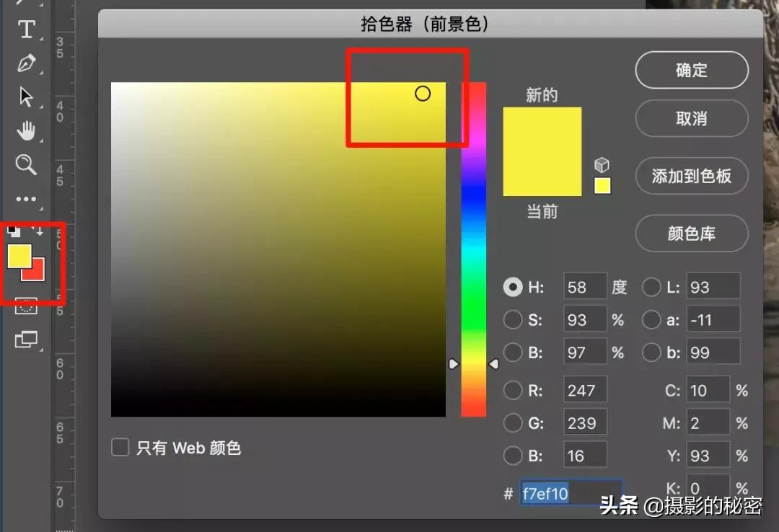This screenshot has width=779, height=532.
Task: Select the L radio button
Action: (x=652, y=286)
